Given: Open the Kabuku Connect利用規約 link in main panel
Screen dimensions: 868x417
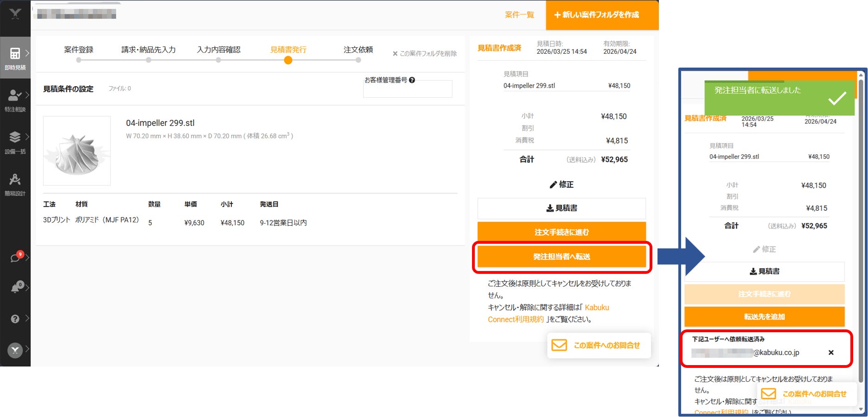Looking at the screenshot, I should (549, 313).
